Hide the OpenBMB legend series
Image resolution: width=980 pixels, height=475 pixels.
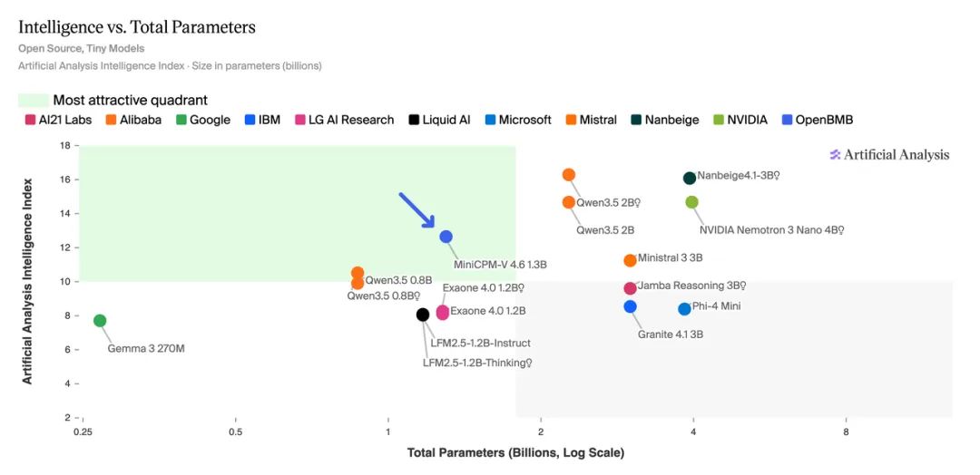(x=818, y=120)
